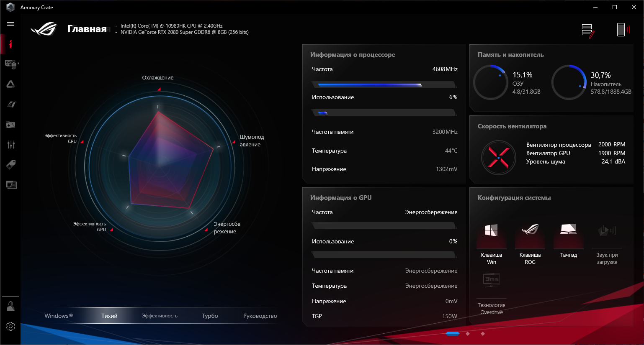Click the CPU voltage 1302mV value
Screen dimensions: 644x345
pos(446,169)
